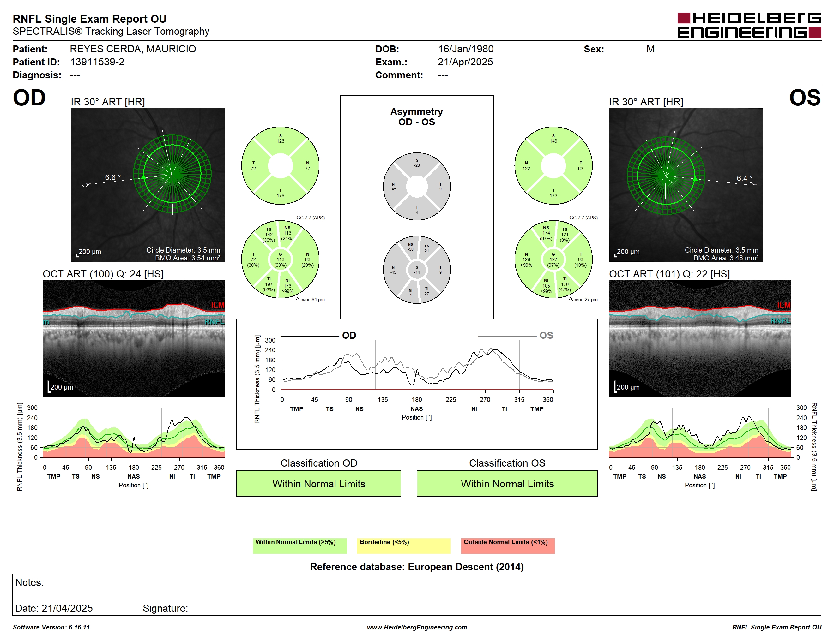Click Reference database: European Descent (2014)
The width and height of the screenshot is (834, 644).
417,567
